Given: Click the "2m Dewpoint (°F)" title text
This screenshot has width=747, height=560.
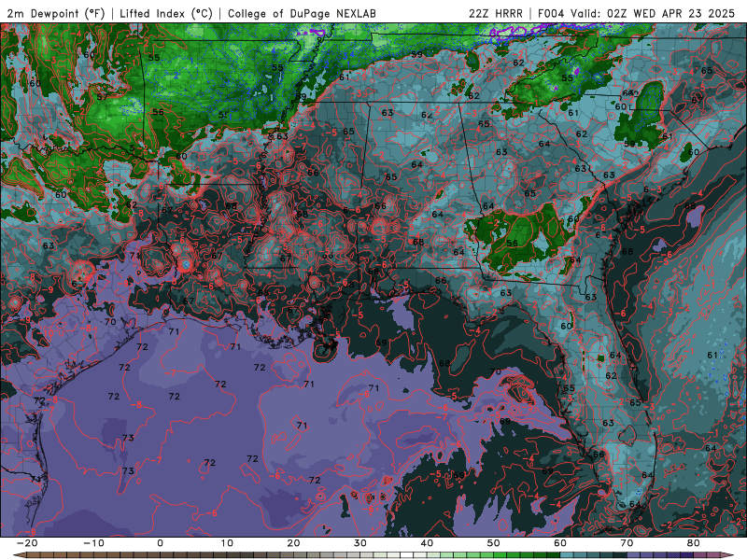Looking at the screenshot, I should (56, 13).
